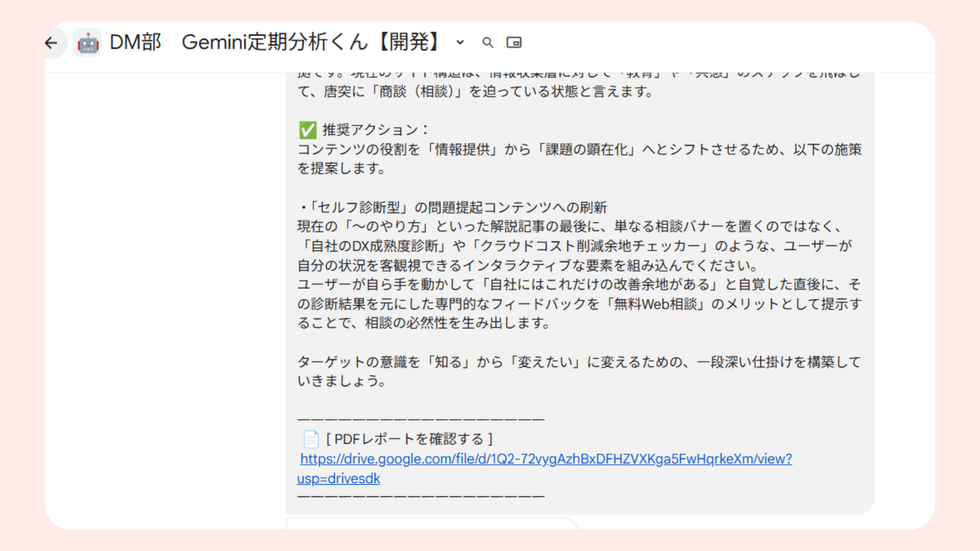980x551 pixels.
Task: Search within this chat space
Action: tap(488, 43)
